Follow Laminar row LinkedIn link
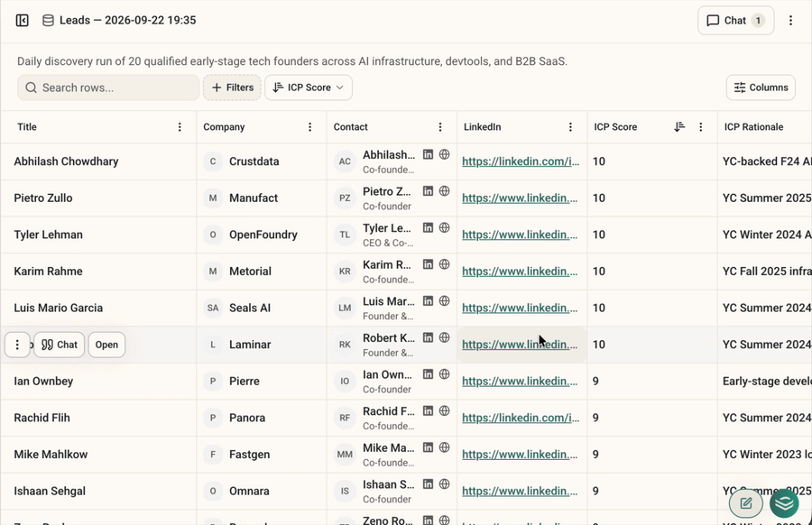 click(520, 345)
